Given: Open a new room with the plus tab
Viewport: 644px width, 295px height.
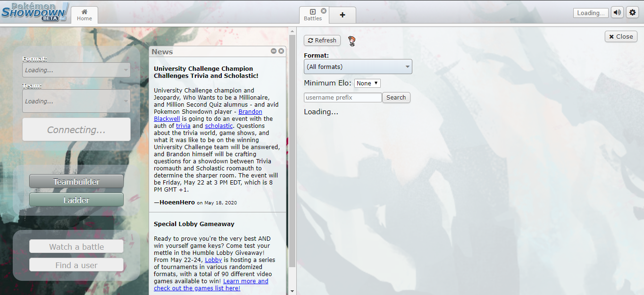Looking at the screenshot, I should pyautogui.click(x=343, y=15).
